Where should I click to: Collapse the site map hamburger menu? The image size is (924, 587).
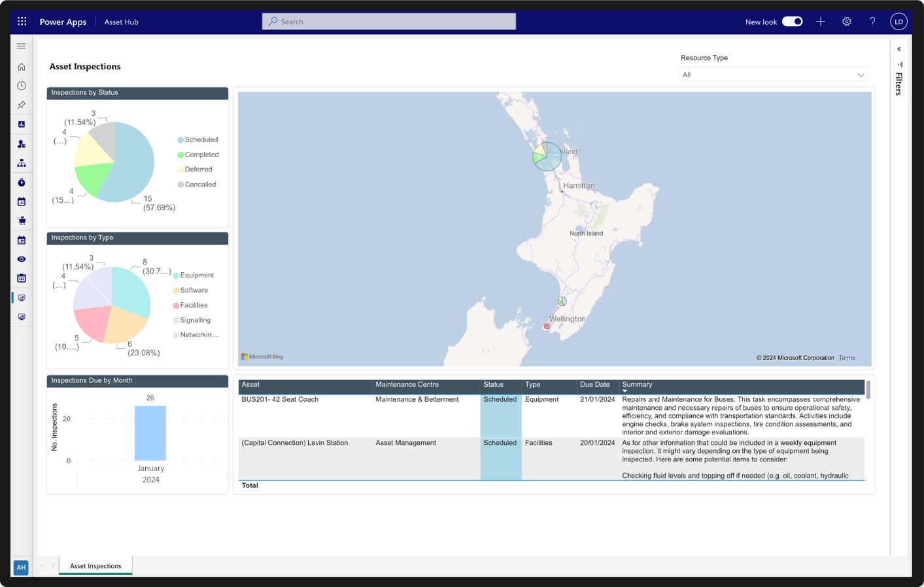point(22,46)
